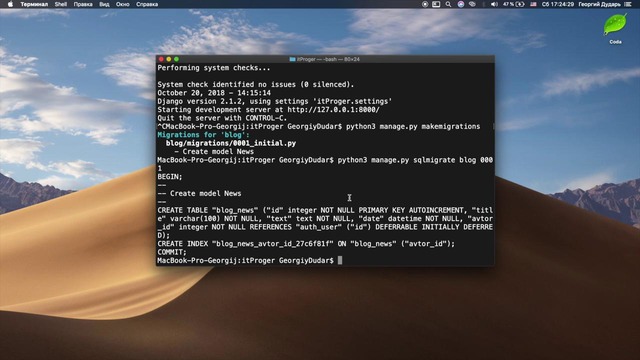Open the volume speaker icon

click(x=494, y=4)
